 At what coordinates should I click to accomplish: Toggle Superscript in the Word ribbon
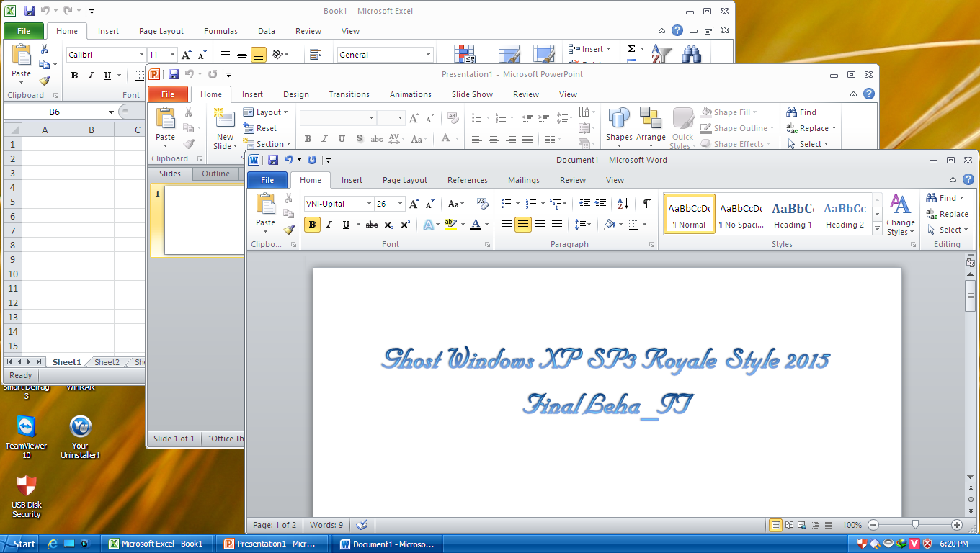(406, 225)
